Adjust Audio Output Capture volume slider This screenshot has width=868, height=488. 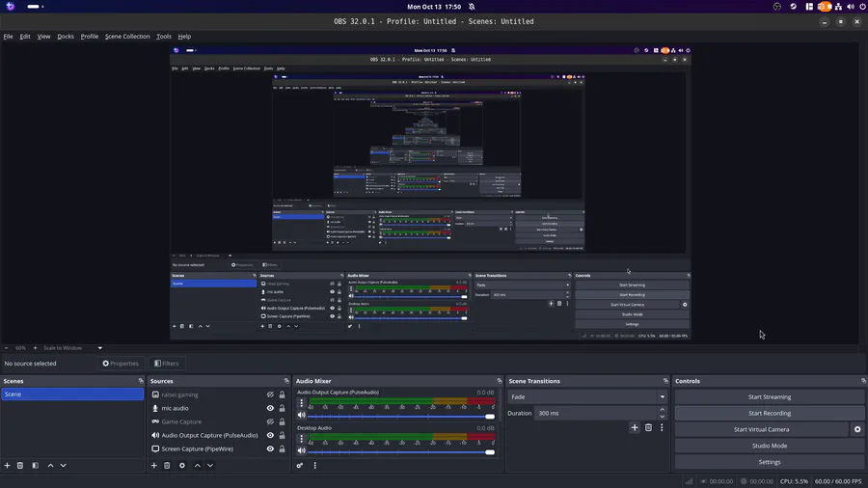tap(401, 416)
